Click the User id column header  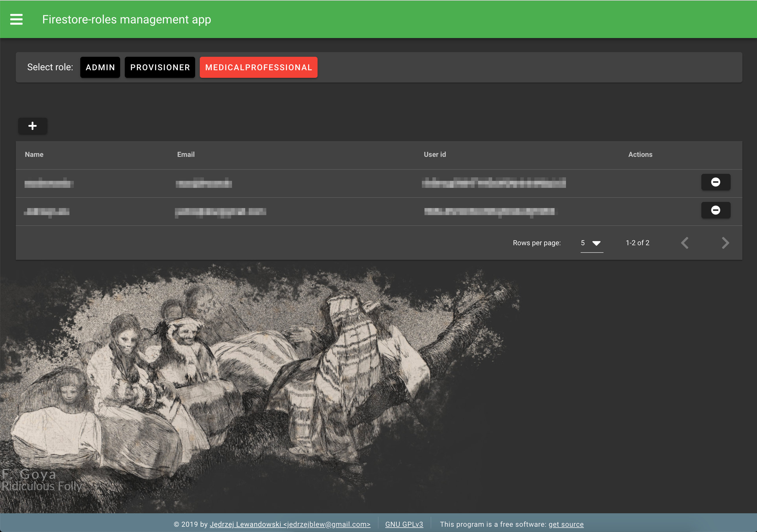click(x=435, y=155)
